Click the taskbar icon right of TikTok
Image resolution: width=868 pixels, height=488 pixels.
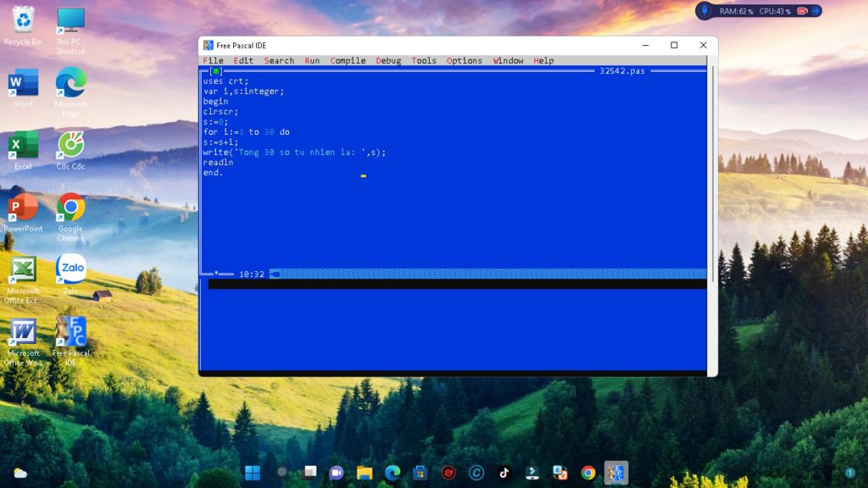click(532, 473)
